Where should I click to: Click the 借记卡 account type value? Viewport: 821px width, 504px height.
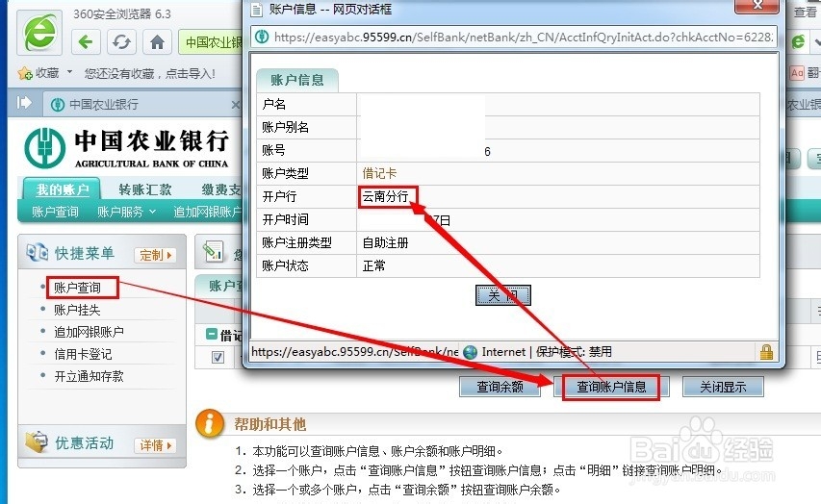point(379,173)
